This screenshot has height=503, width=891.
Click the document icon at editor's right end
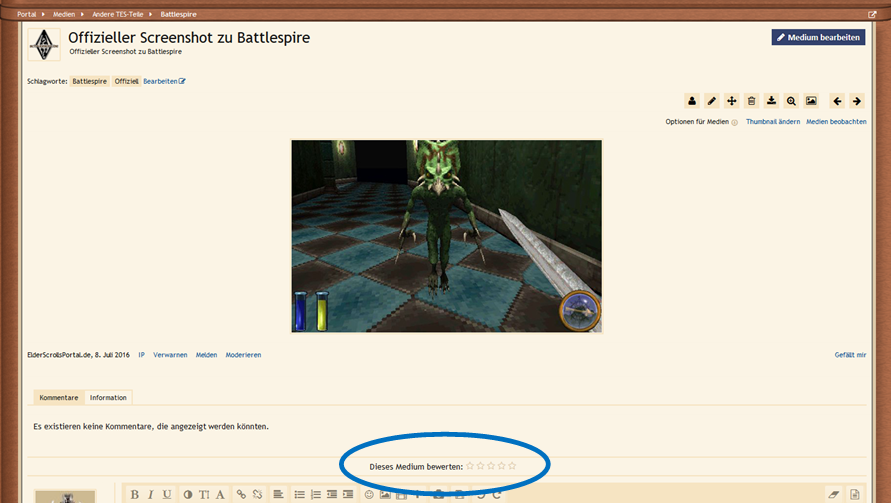[855, 494]
